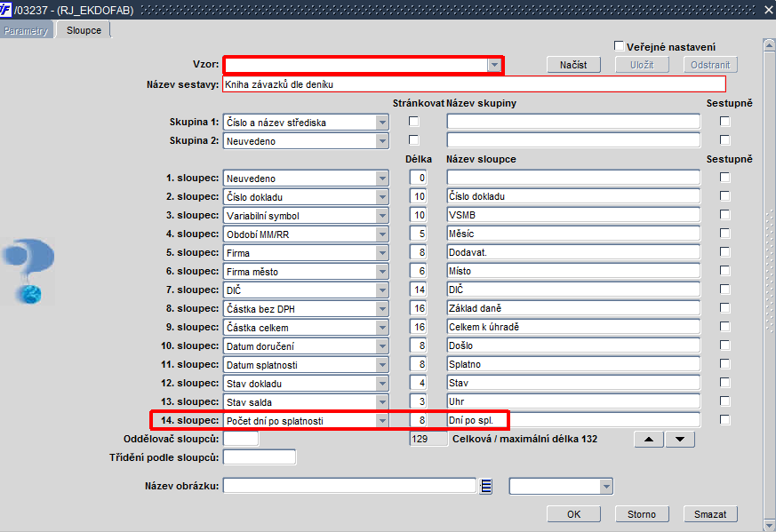Click the Celkem k úhradě column name field

573,327
